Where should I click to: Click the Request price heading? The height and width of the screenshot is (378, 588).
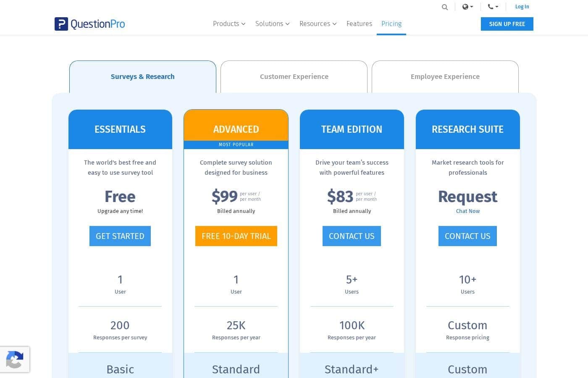click(468, 197)
